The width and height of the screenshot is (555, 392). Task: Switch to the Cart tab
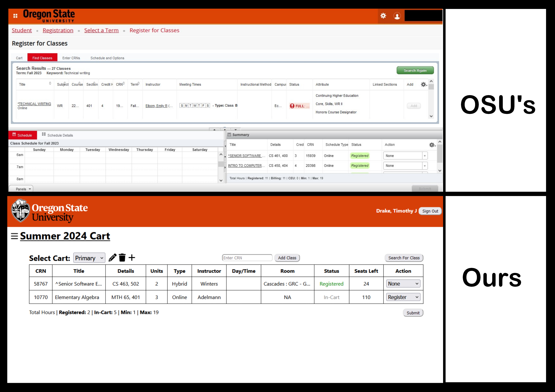[19, 58]
